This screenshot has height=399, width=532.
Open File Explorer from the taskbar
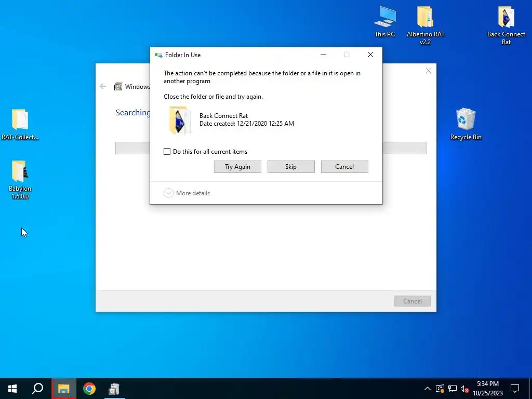[x=63, y=389]
